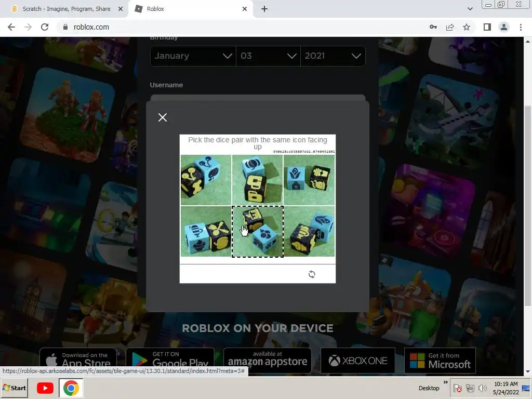Viewport: 532px width, 399px height.
Task: Click the page scrollbar down arrow
Action: point(528,372)
